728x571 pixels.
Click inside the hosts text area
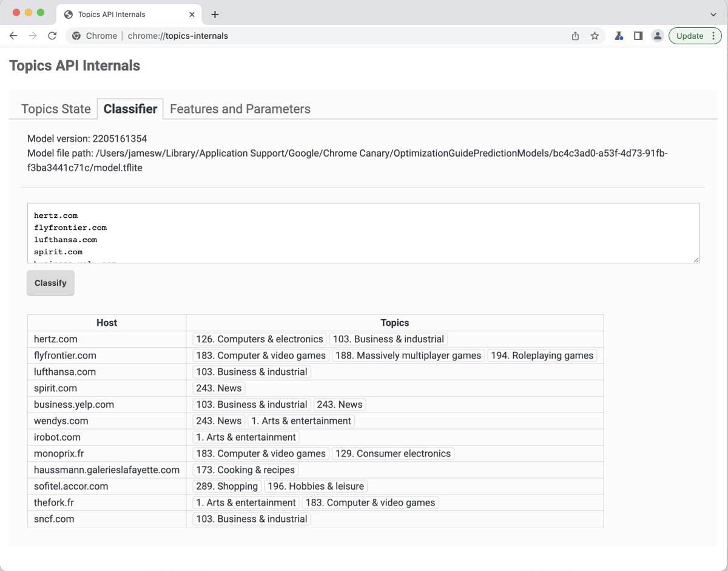(x=363, y=233)
